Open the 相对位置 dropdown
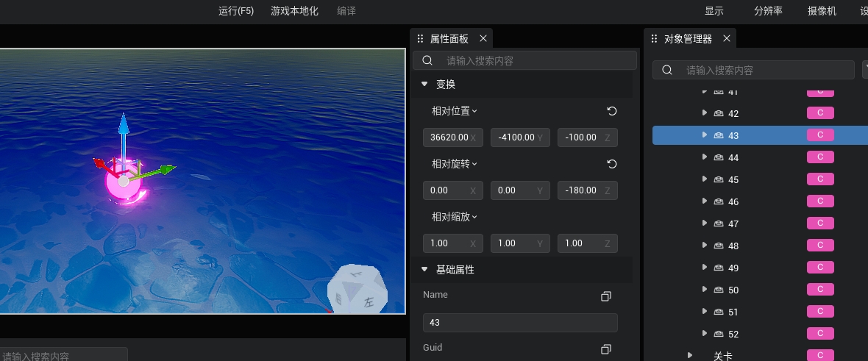 coord(455,111)
